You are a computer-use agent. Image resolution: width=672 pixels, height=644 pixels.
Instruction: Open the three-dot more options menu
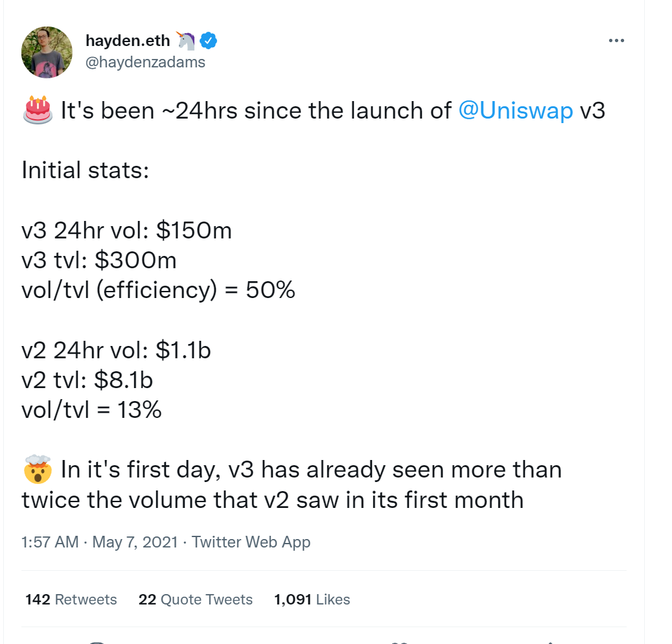616,41
